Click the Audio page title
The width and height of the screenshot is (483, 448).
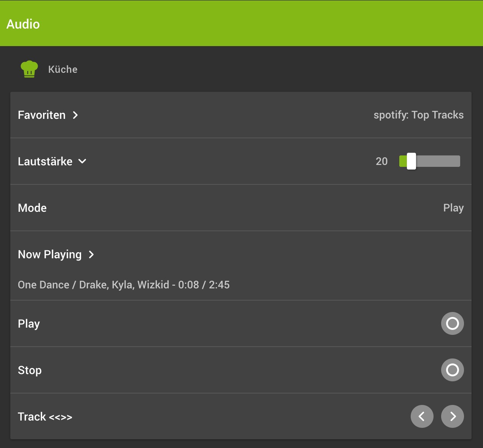pos(23,24)
